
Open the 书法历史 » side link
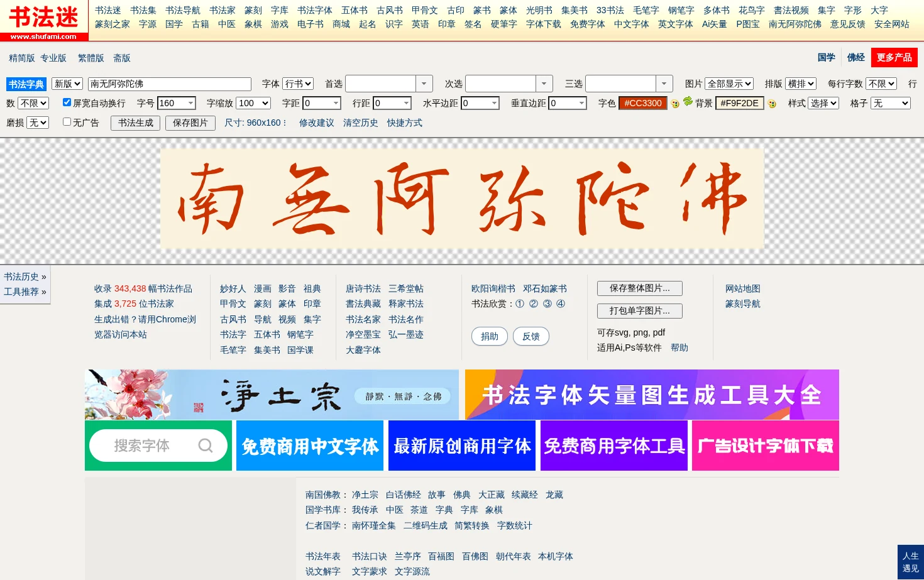(x=25, y=276)
